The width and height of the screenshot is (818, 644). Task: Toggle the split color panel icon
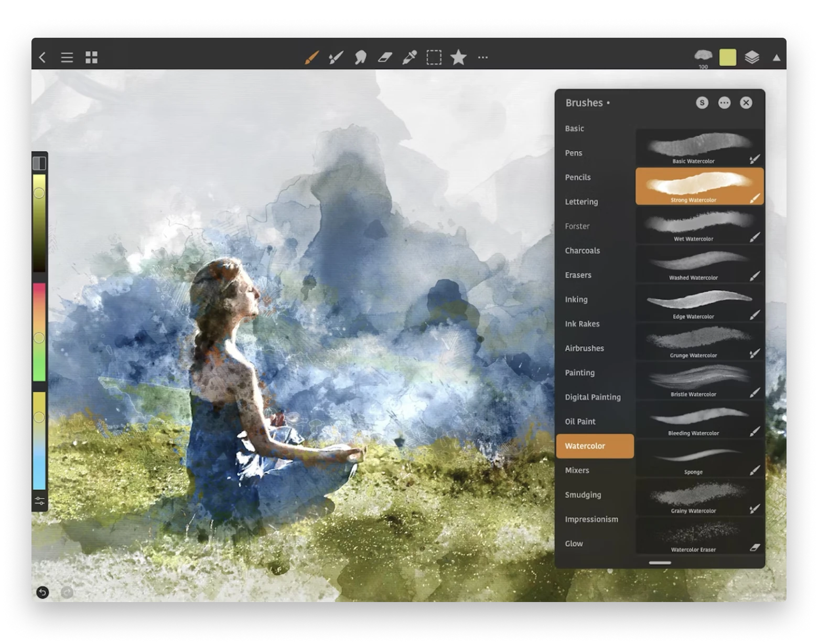click(39, 164)
